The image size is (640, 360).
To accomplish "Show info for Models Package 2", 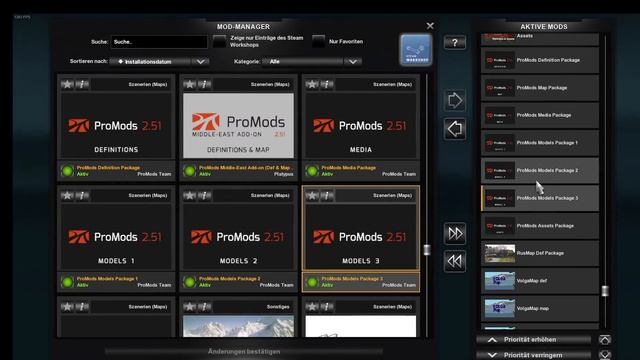I will pos(204,196).
